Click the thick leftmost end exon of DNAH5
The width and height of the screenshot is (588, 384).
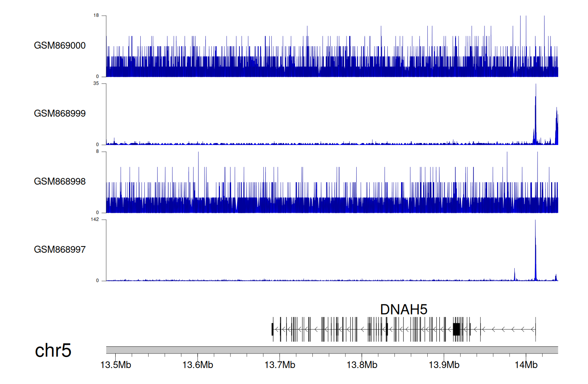272,329
